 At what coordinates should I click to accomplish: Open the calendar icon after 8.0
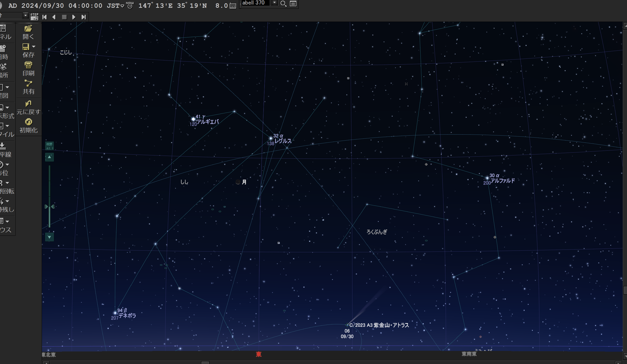click(x=233, y=6)
